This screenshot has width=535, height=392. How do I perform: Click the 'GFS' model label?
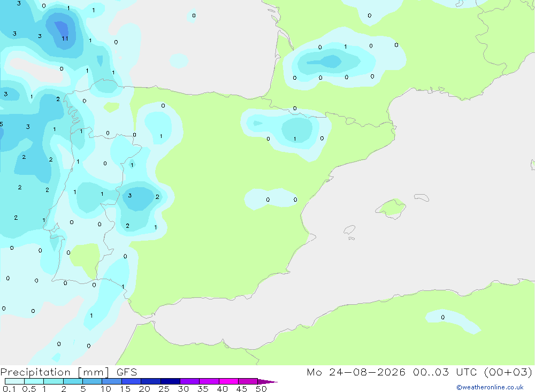point(127,372)
